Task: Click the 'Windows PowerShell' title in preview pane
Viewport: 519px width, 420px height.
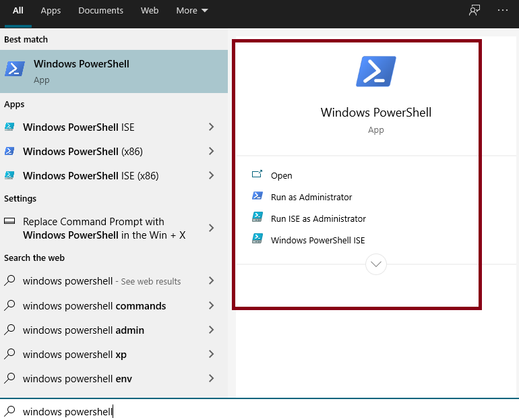Action: tap(376, 112)
